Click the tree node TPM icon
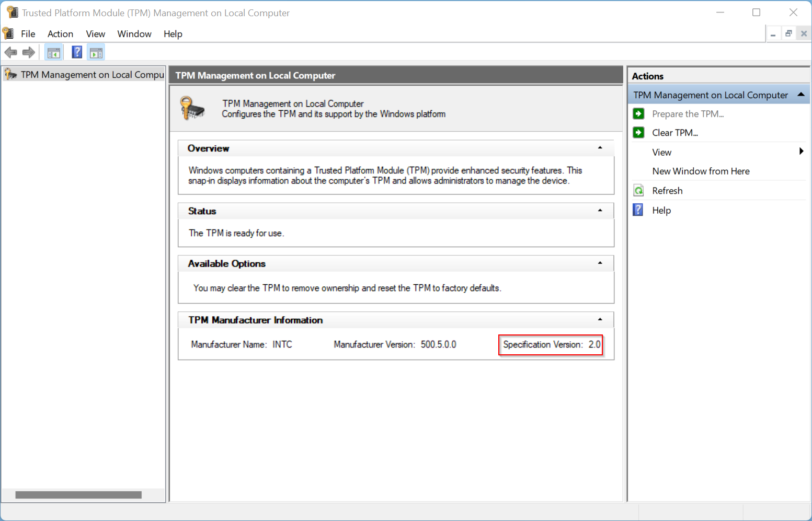 tap(10, 74)
